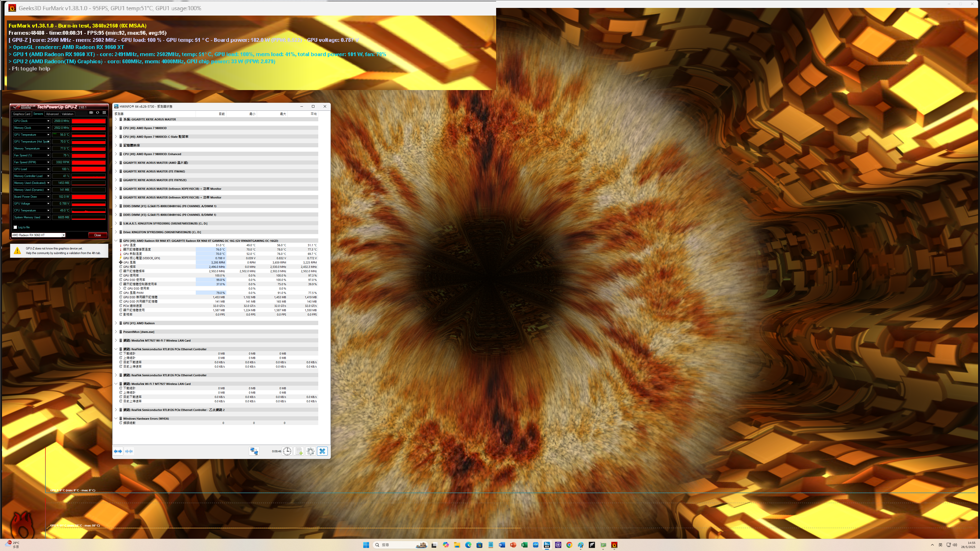This screenshot has height=551, width=980.
Task: Open HWiNFO sensor settings gear icon
Action: tap(310, 451)
